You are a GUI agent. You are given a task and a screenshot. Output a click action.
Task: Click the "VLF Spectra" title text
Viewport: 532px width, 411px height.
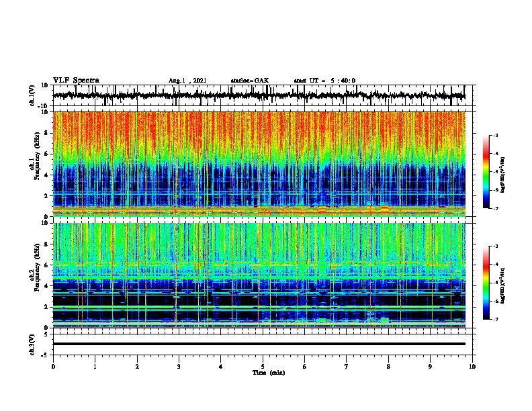coord(76,81)
